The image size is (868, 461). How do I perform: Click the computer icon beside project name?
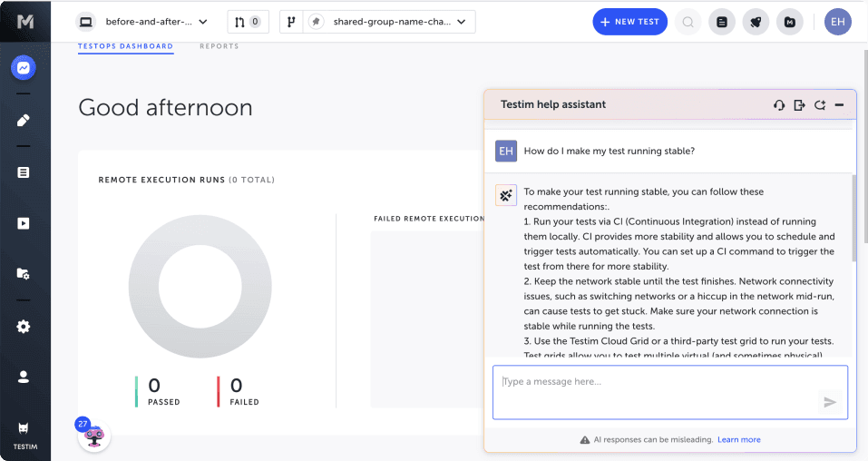(86, 22)
